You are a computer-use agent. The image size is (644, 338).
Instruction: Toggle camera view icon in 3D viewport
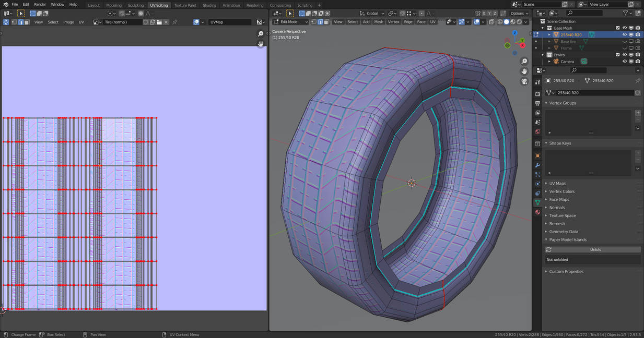[x=524, y=81]
